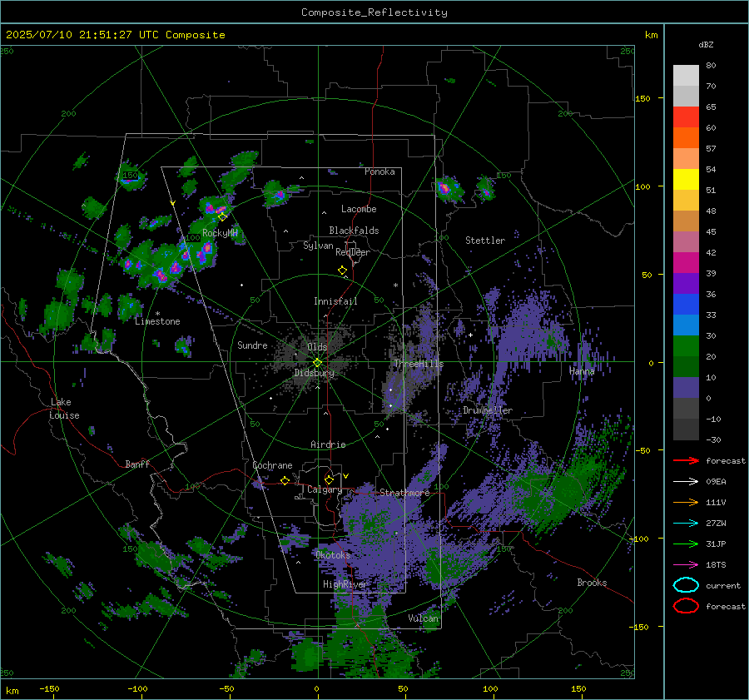Click the Okotoks city label
This screenshot has height=700, width=749.
333,555
